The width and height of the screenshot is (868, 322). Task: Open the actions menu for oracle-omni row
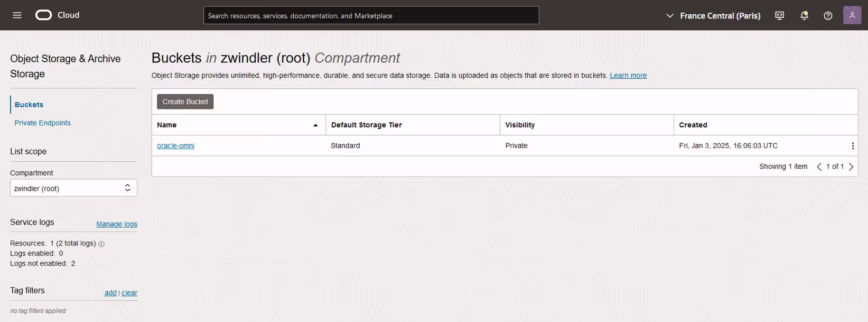tap(852, 146)
